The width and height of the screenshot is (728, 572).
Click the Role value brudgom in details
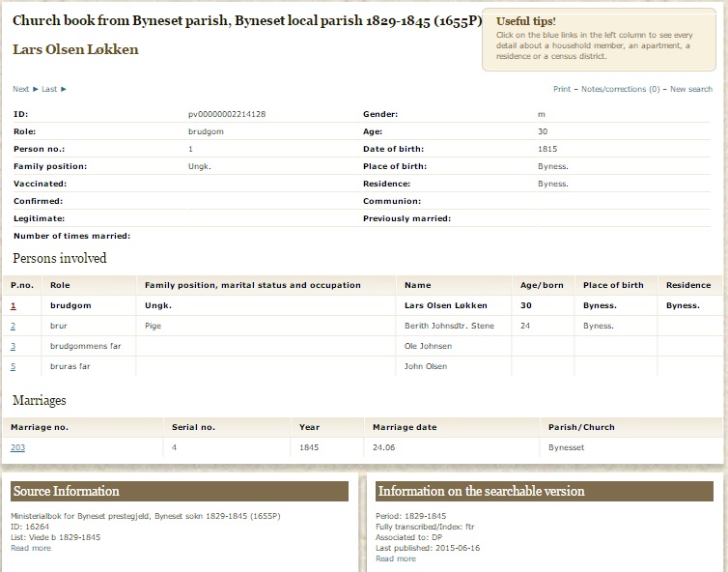pyautogui.click(x=206, y=131)
